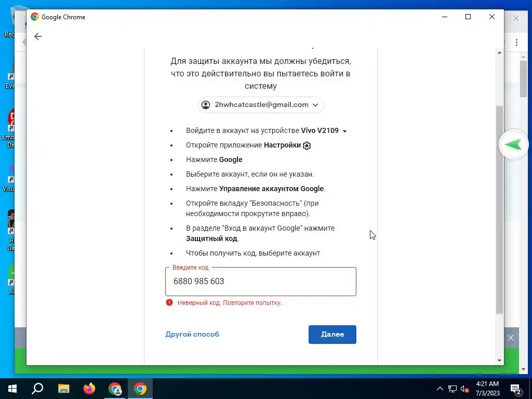532x399 pixels.
Task: Select the active Chrome taskbar icon
Action: [x=140, y=389]
